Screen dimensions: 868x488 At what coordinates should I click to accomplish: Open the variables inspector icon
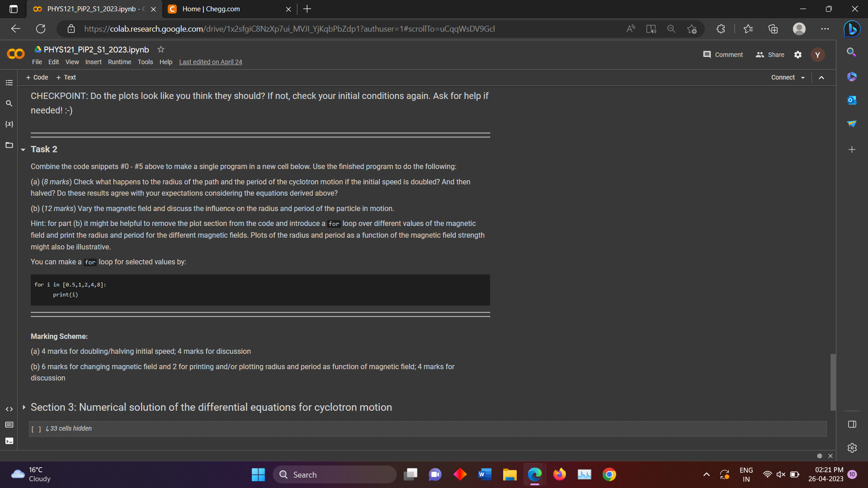pos(9,124)
